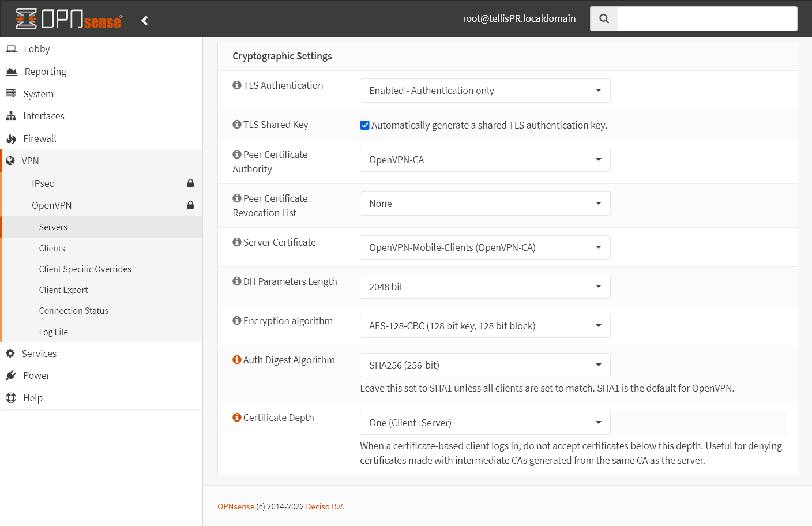Click the Power wrench icon
This screenshot has height=526, width=812.
10,375
